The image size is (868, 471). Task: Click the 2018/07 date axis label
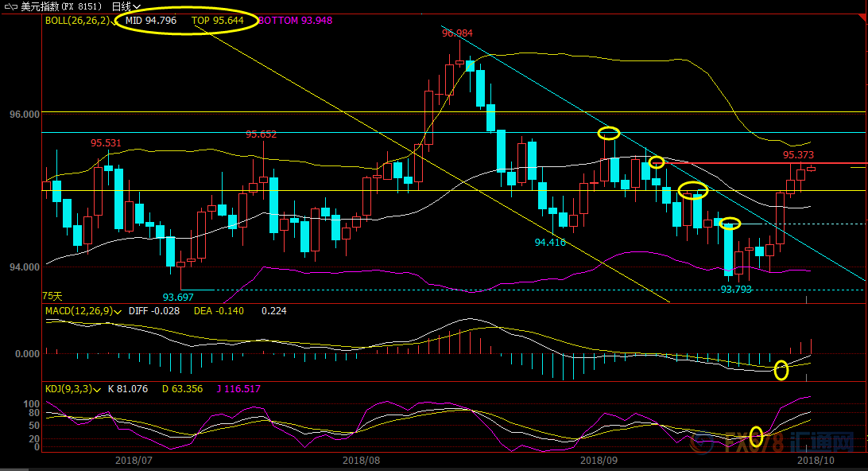tap(134, 461)
